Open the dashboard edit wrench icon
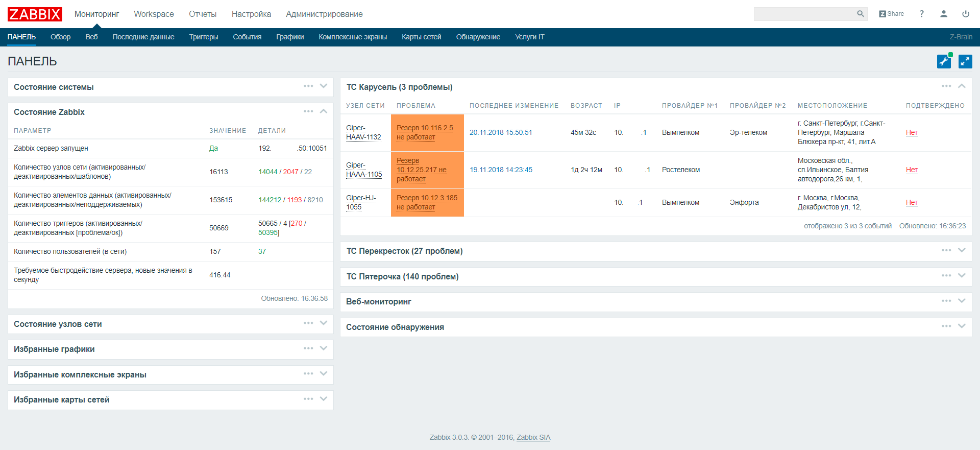 point(944,61)
